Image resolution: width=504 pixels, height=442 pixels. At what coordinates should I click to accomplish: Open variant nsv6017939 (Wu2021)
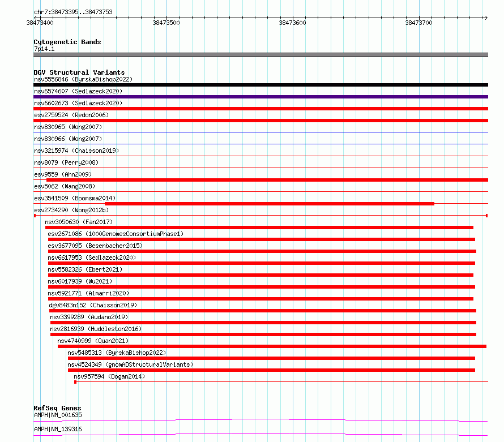pos(80,281)
